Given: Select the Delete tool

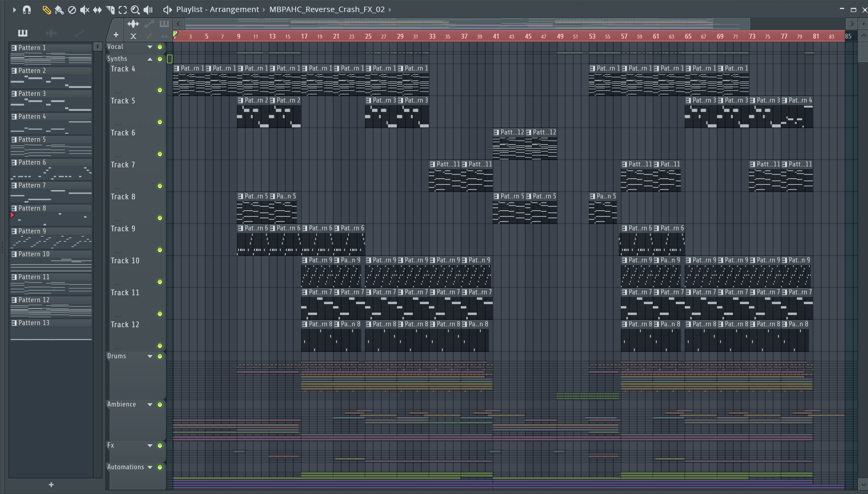Looking at the screenshot, I should [x=72, y=10].
